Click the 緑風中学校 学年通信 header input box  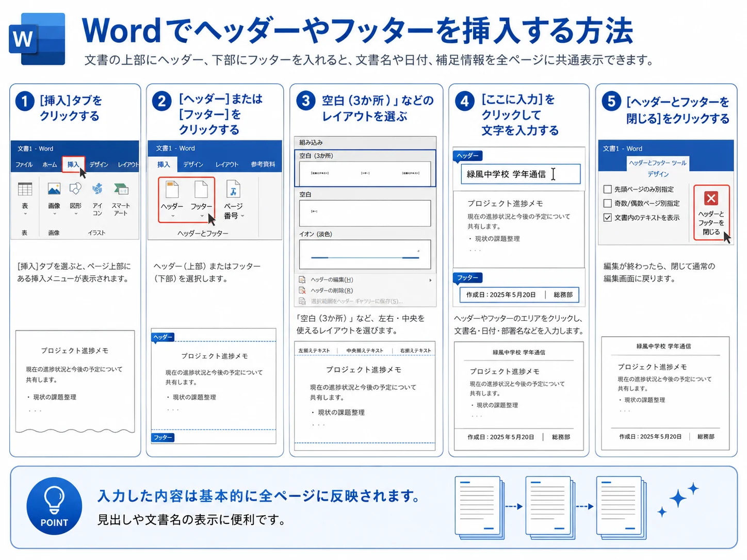[x=521, y=174]
